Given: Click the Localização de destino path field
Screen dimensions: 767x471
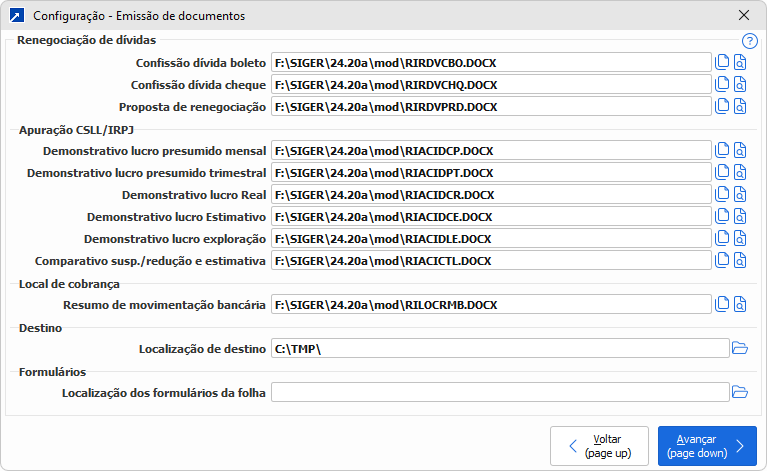Looking at the screenshot, I should 499,348.
